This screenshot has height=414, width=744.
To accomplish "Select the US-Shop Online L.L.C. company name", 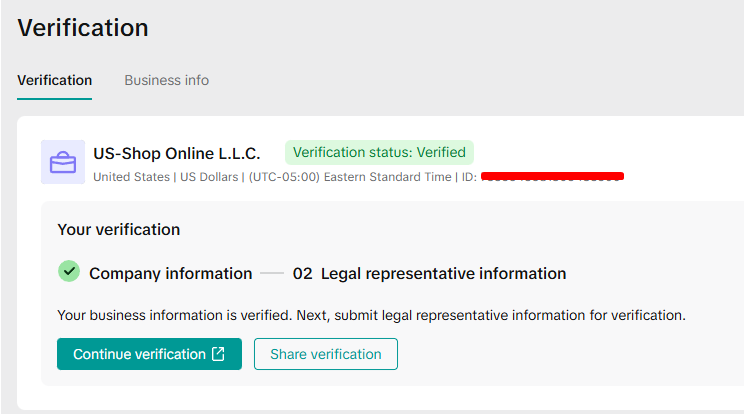I will (x=176, y=154).
